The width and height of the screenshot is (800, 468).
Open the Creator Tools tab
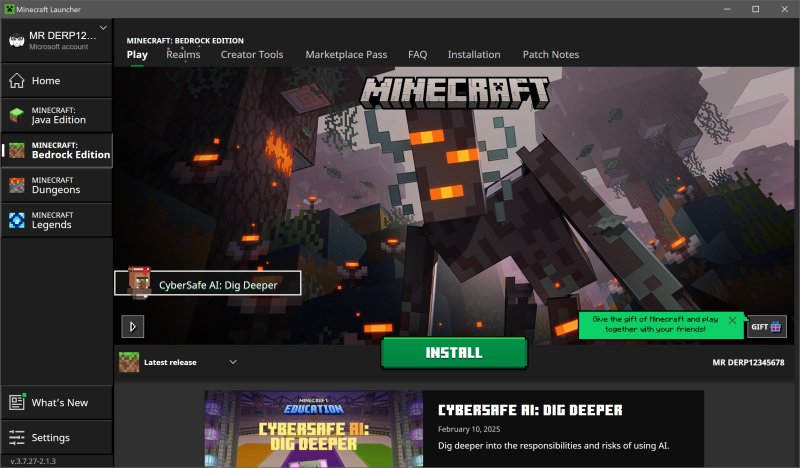(x=252, y=55)
